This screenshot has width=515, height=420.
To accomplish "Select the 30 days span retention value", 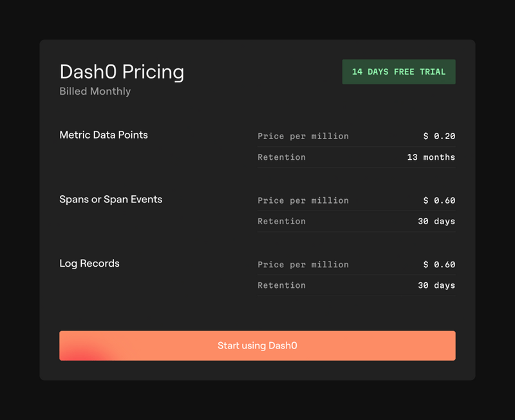I will point(437,221).
